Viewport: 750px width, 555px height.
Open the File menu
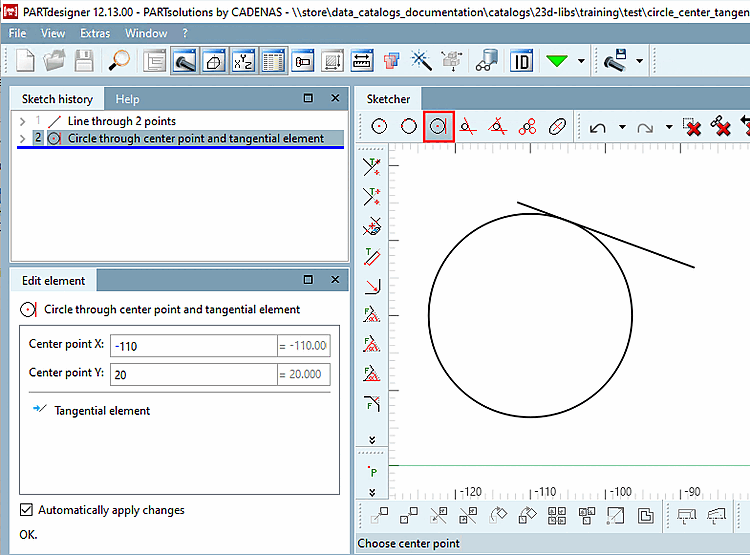pyautogui.click(x=18, y=33)
